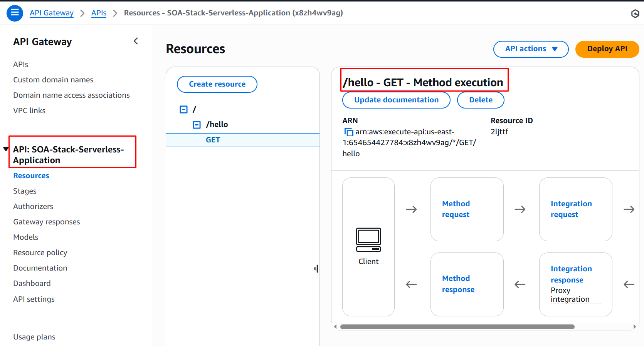Click the left scroll arrow of the diagram
Viewport: 644px width, 346px height.
[x=335, y=327]
